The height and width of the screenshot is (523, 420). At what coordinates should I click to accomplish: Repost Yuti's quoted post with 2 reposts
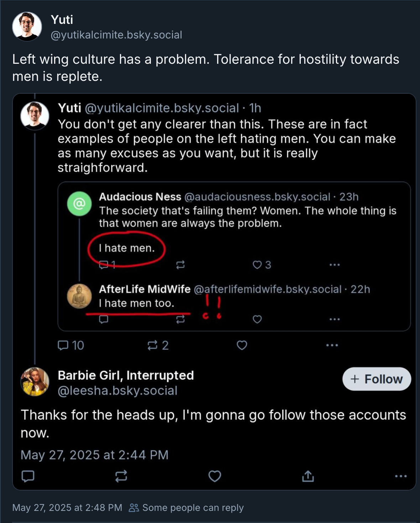pyautogui.click(x=153, y=345)
